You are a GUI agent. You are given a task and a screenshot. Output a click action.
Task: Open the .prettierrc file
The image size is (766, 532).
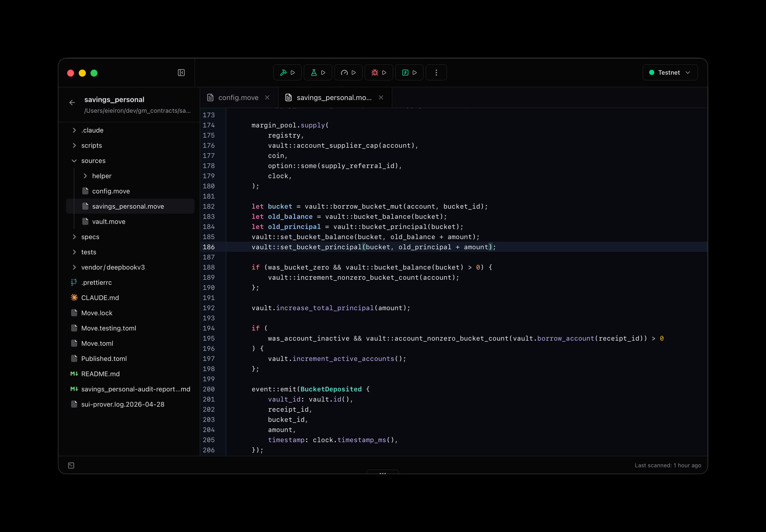[130, 283]
